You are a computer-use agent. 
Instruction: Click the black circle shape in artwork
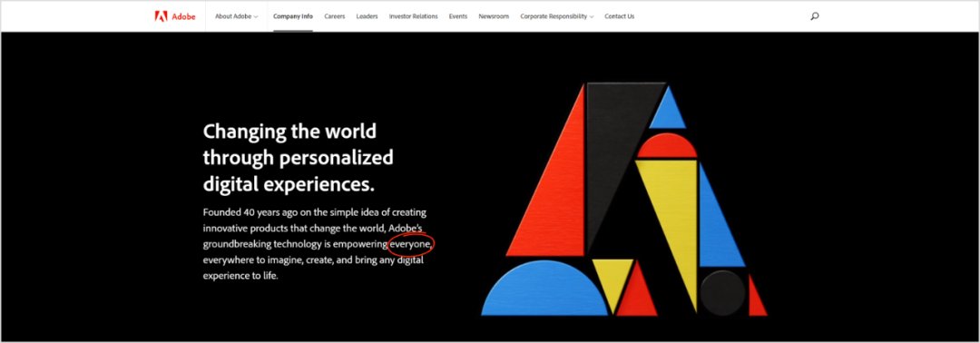[722, 292]
